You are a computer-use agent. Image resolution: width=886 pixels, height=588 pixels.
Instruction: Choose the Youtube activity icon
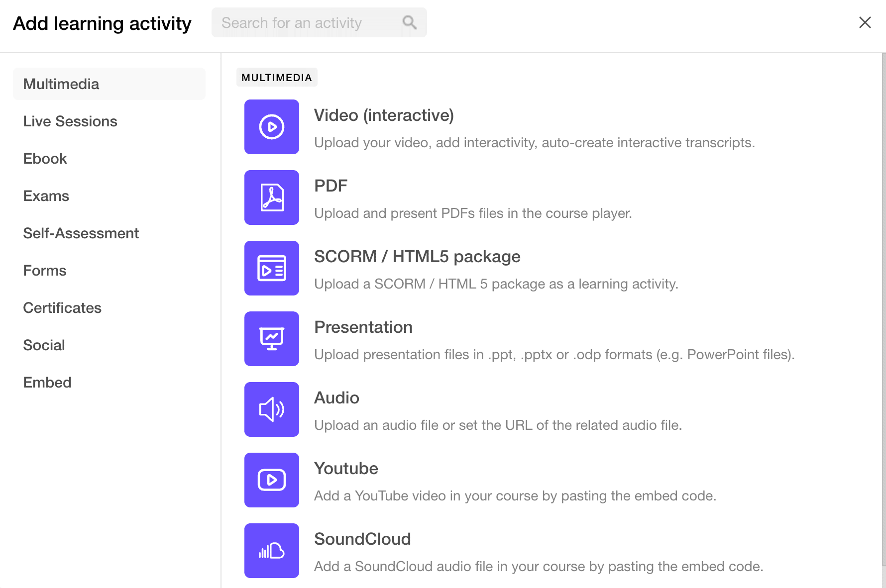point(271,480)
